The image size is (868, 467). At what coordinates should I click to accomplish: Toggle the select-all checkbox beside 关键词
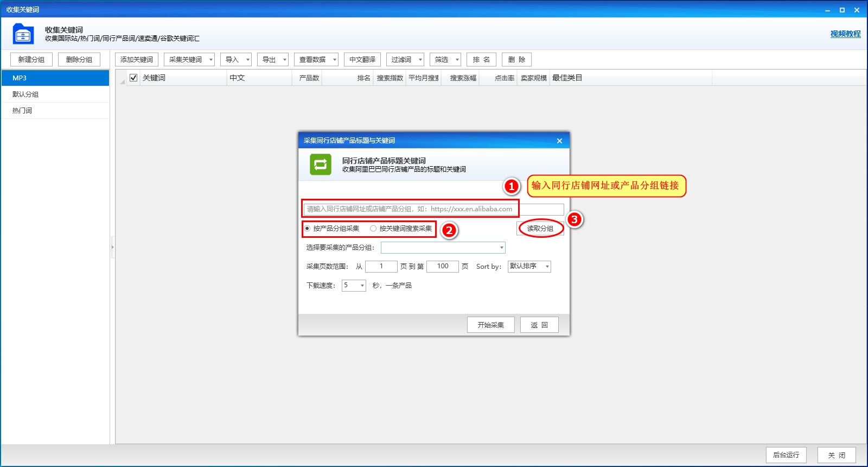click(x=133, y=78)
